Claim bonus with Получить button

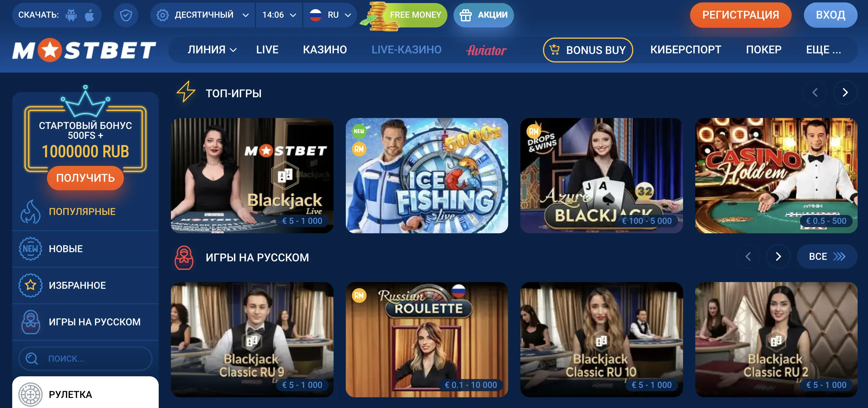[x=85, y=178]
